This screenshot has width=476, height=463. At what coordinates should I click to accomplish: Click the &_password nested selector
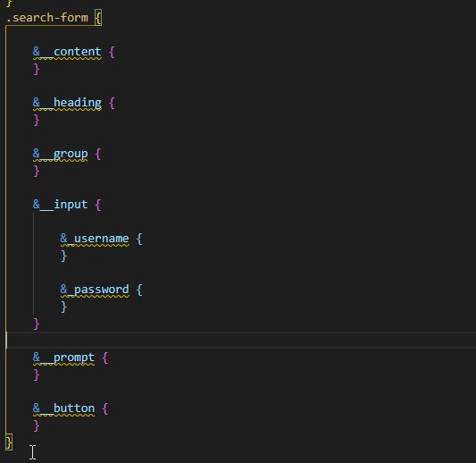[95, 290]
